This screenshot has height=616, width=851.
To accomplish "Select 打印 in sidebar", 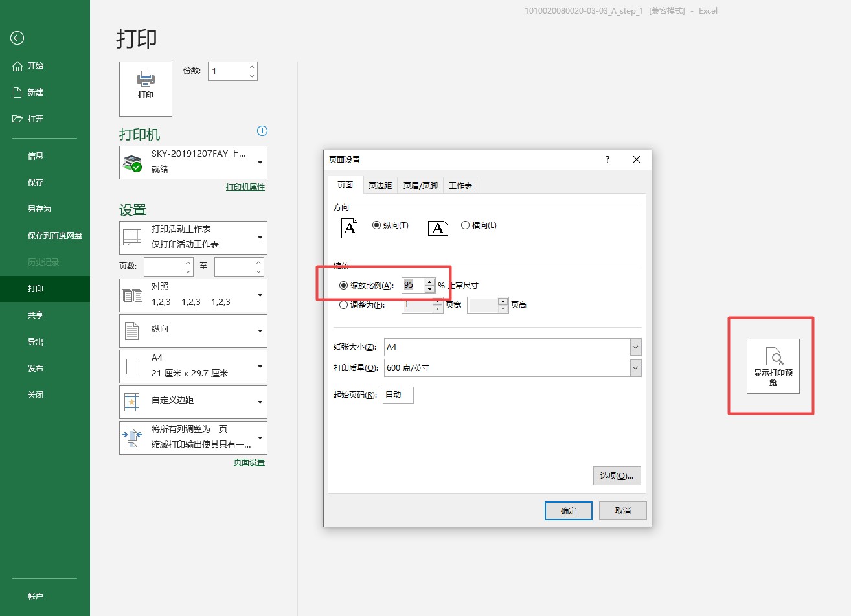I will click(x=45, y=289).
